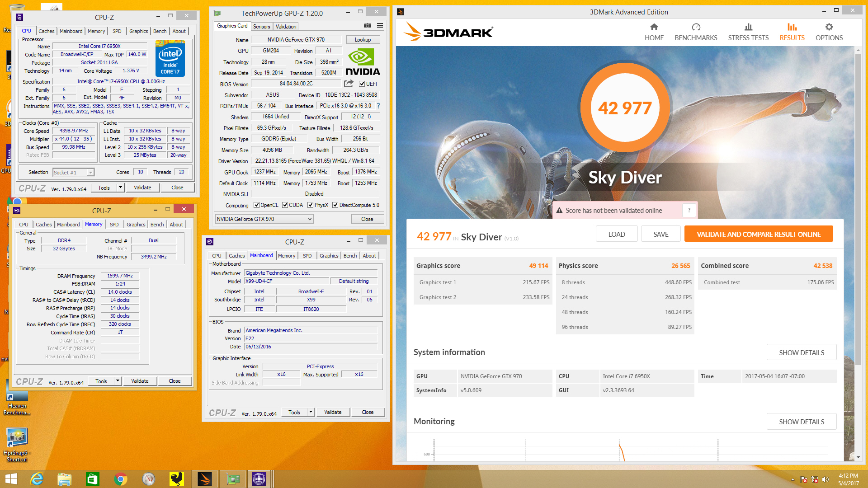This screenshot has height=488, width=868.
Task: Select the 3DMark RESULTS section
Action: click(792, 32)
